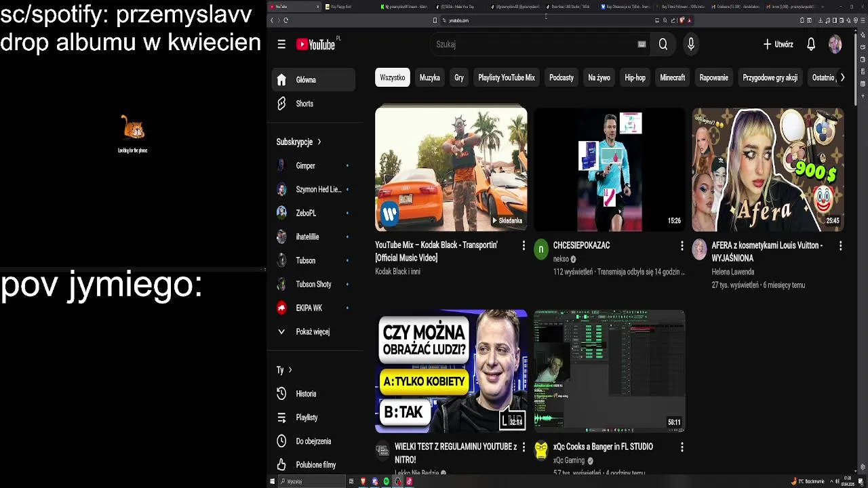Open Task View on the taskbar
Image resolution: width=868 pixels, height=488 pixels.
click(x=351, y=481)
